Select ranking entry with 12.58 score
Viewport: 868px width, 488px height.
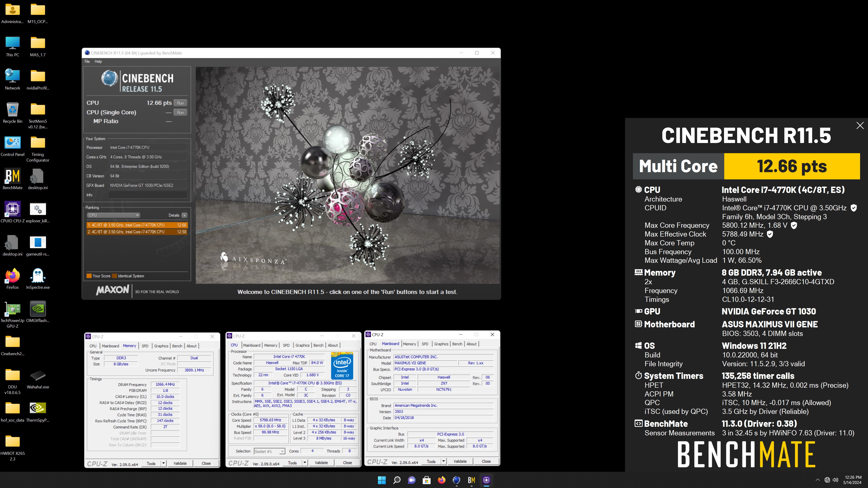point(137,232)
